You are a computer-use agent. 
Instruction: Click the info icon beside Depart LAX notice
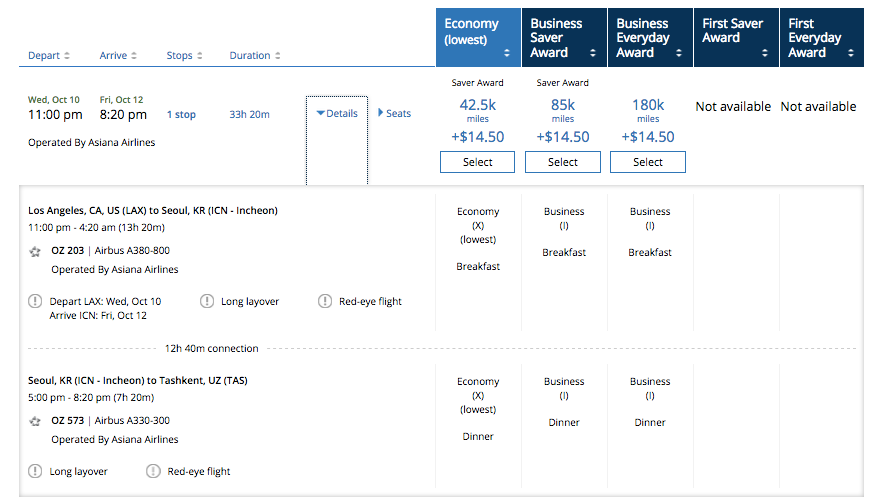coord(36,301)
